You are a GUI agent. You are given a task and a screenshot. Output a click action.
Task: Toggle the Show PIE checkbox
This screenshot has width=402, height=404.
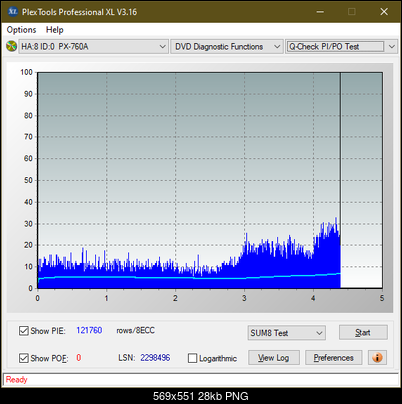coord(24,331)
